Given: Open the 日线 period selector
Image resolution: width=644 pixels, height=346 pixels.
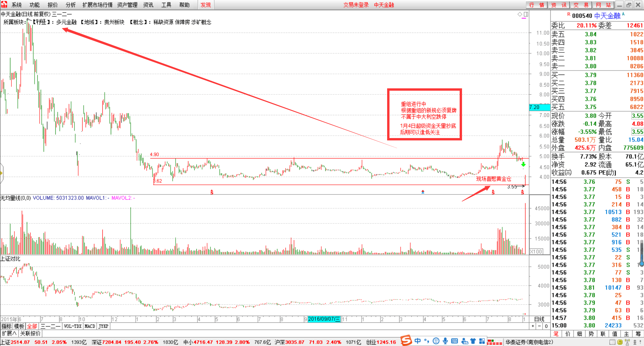Looking at the screenshot, I should coord(539,319).
